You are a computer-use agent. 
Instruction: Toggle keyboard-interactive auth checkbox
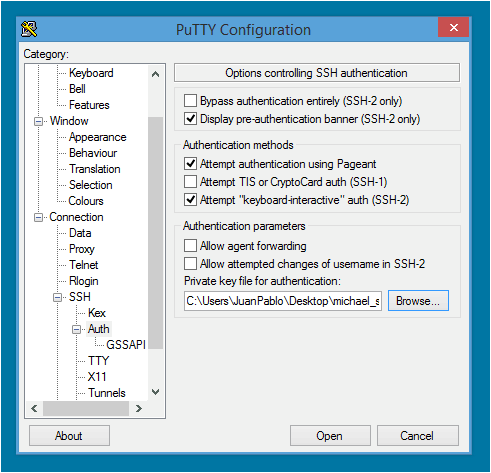[x=190, y=200]
